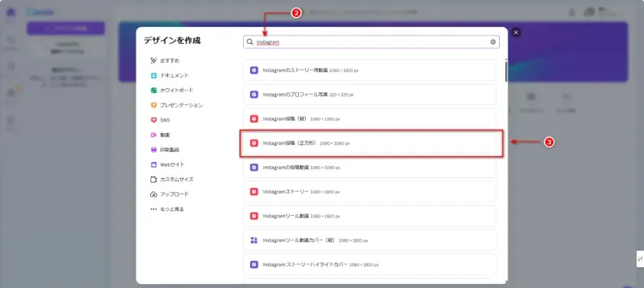Viewport: 644px width, 288px height.
Task: Pick the Instagram投稿（縦）result icon
Action: click(x=255, y=119)
